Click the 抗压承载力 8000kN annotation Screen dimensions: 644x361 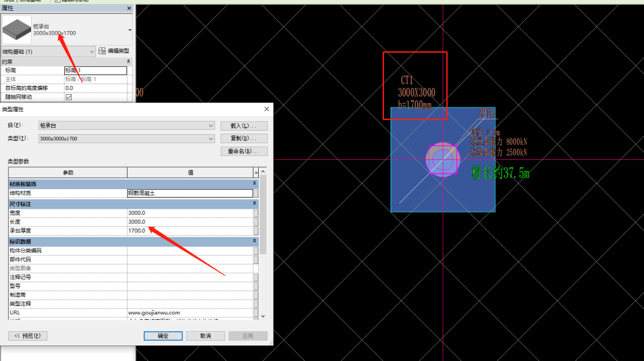click(x=499, y=142)
